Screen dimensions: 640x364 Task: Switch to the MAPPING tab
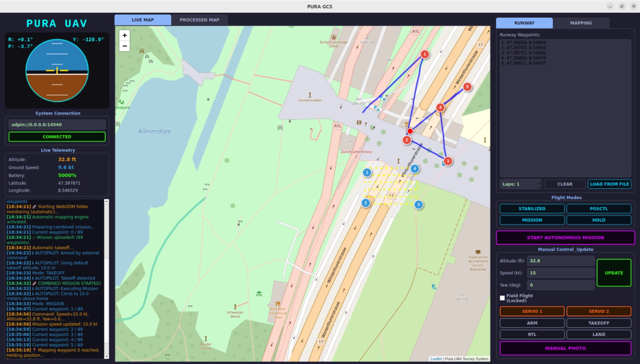pyautogui.click(x=581, y=23)
